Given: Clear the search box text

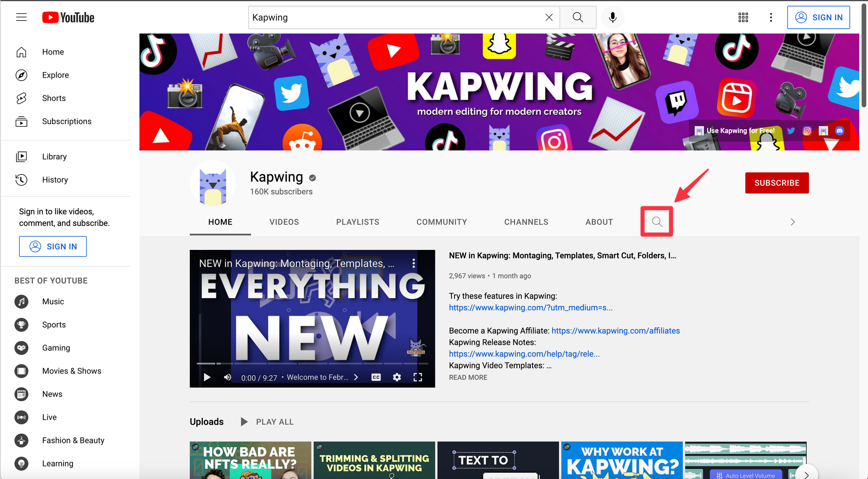Looking at the screenshot, I should pyautogui.click(x=549, y=17).
